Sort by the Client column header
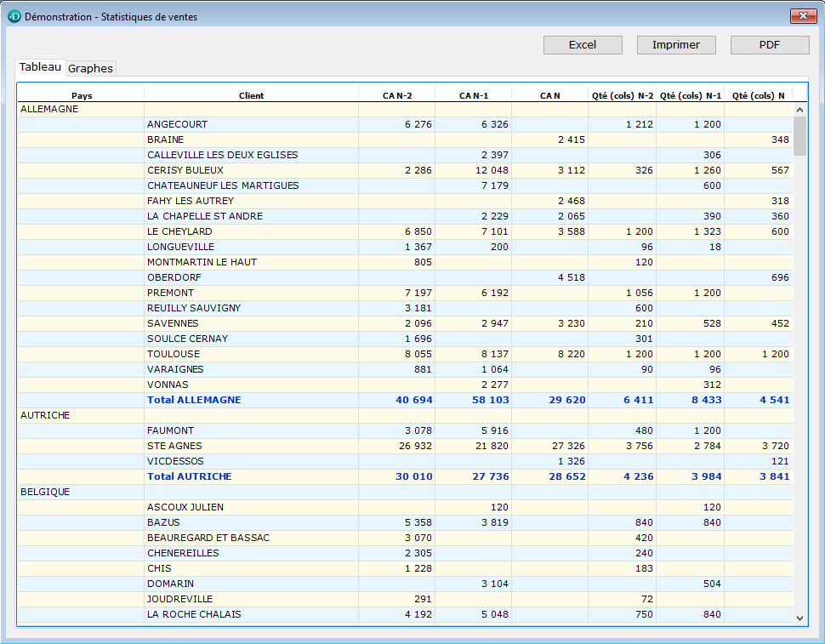The width and height of the screenshot is (825, 644). tap(251, 95)
